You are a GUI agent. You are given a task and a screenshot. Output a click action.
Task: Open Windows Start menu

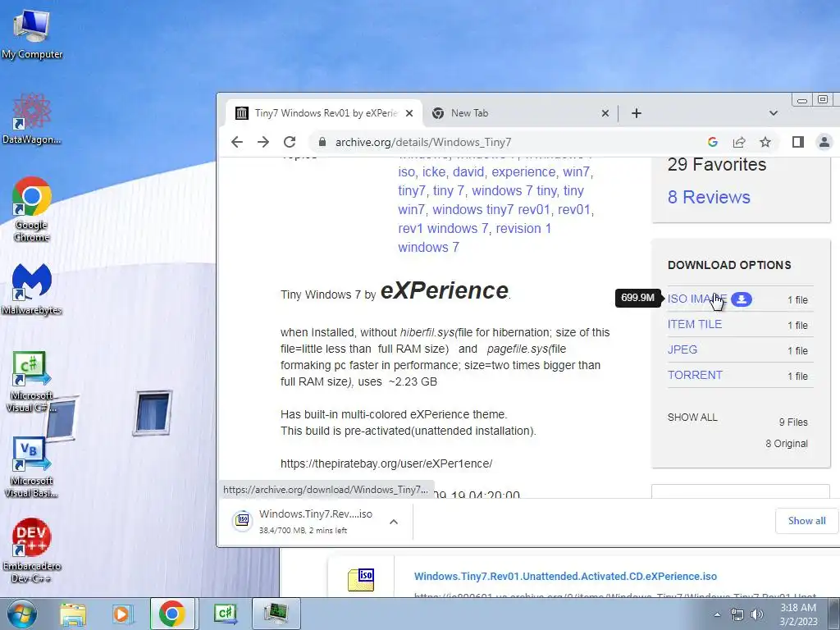(x=21, y=614)
